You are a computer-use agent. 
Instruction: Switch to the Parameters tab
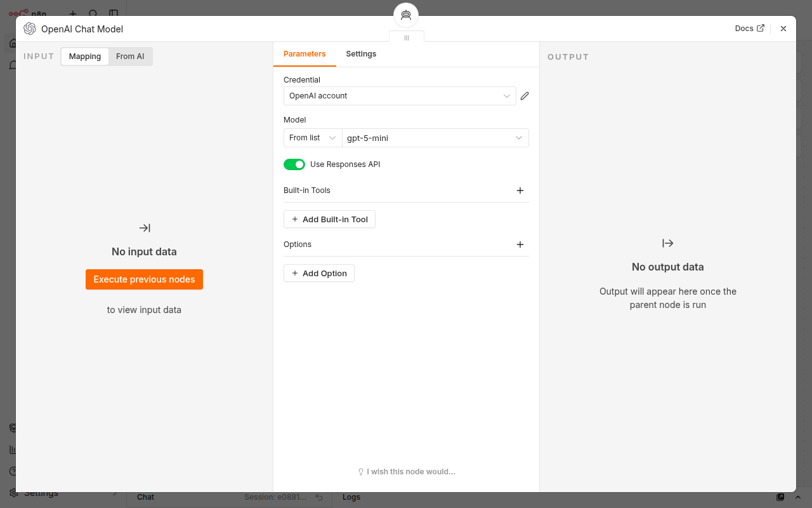[x=304, y=54]
